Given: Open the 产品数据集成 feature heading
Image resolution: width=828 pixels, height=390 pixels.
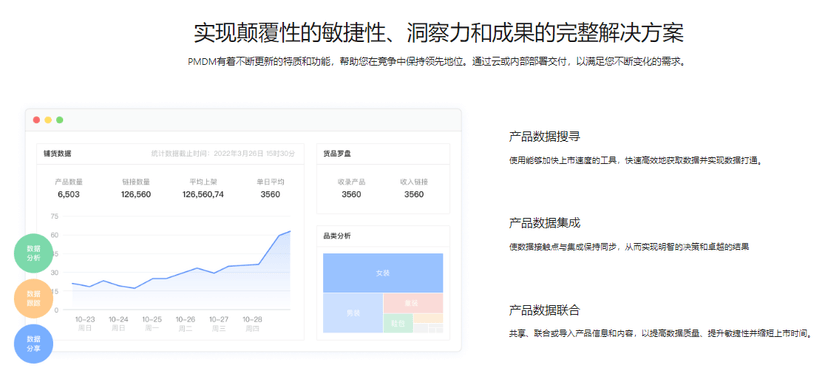Looking at the screenshot, I should coord(544,223).
